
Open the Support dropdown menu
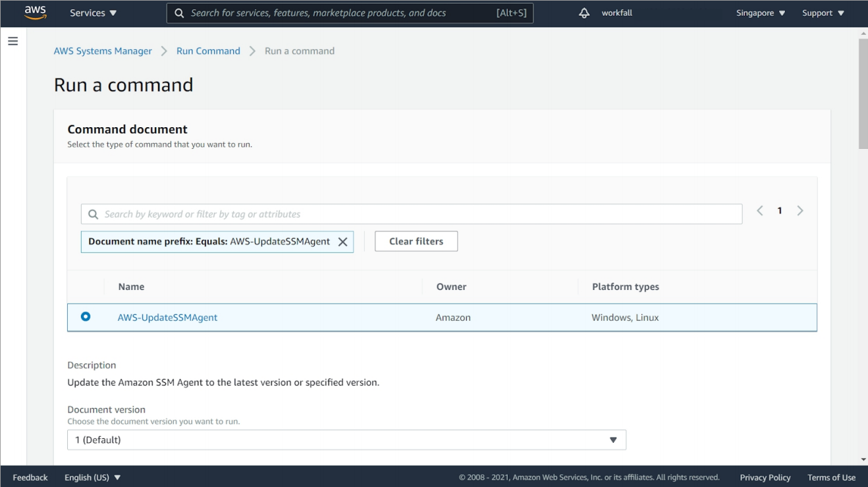[823, 13]
